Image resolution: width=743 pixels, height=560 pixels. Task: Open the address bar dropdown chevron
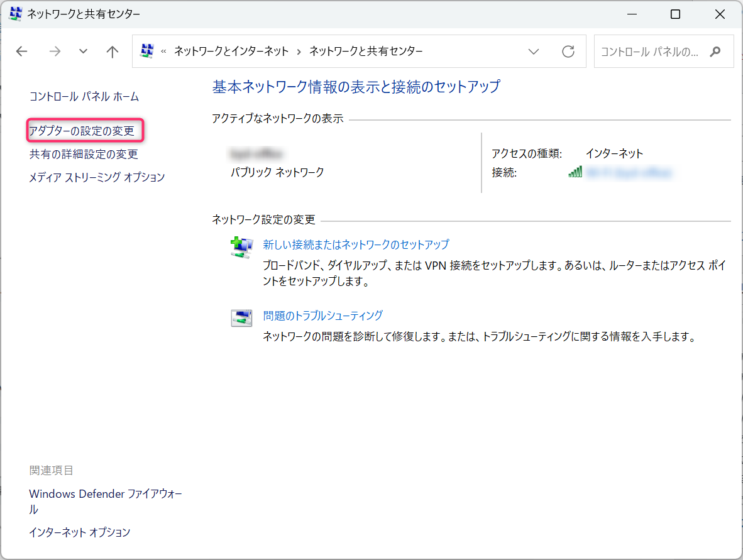(534, 51)
